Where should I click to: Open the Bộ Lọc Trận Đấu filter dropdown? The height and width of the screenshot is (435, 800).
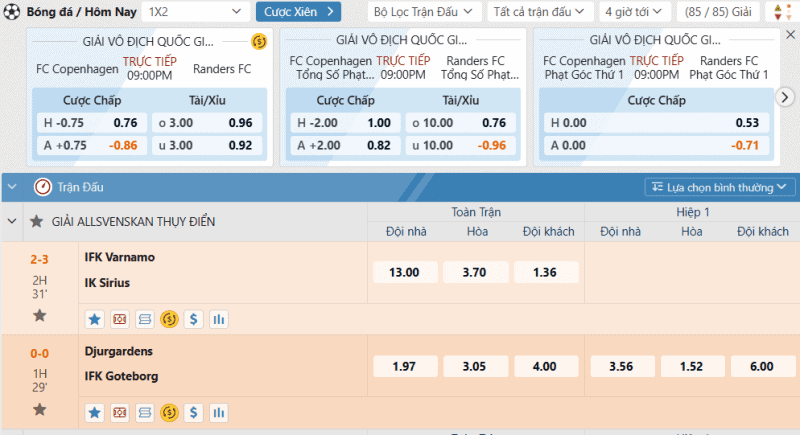pos(423,12)
